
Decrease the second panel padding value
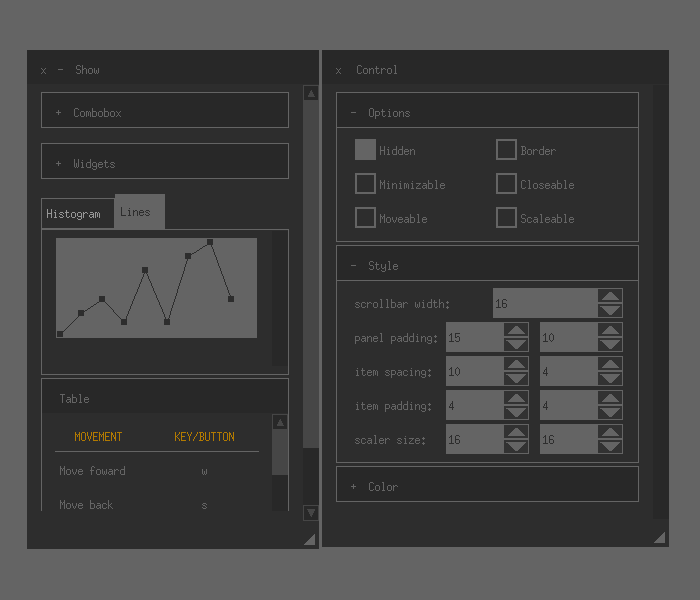[610, 344]
